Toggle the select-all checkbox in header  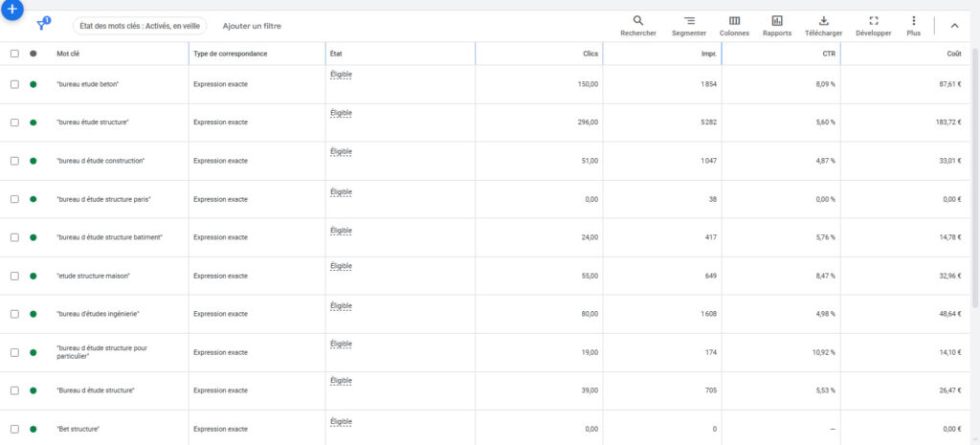pyautogui.click(x=14, y=54)
